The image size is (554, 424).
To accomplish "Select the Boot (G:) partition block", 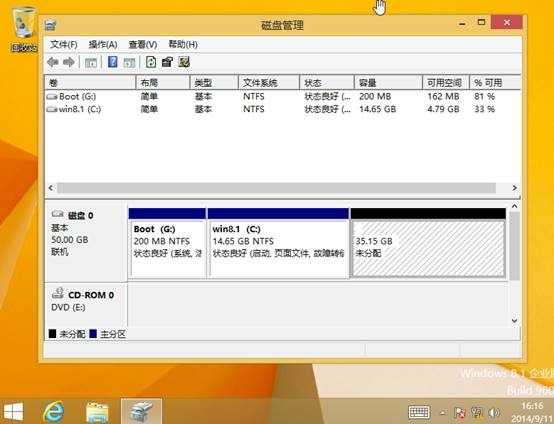I will tap(167, 243).
